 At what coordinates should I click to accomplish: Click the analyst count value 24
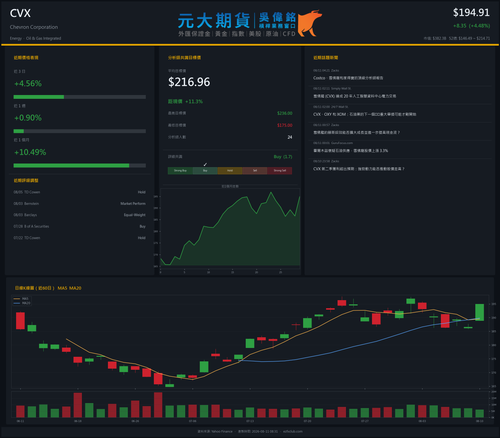pyautogui.click(x=290, y=137)
